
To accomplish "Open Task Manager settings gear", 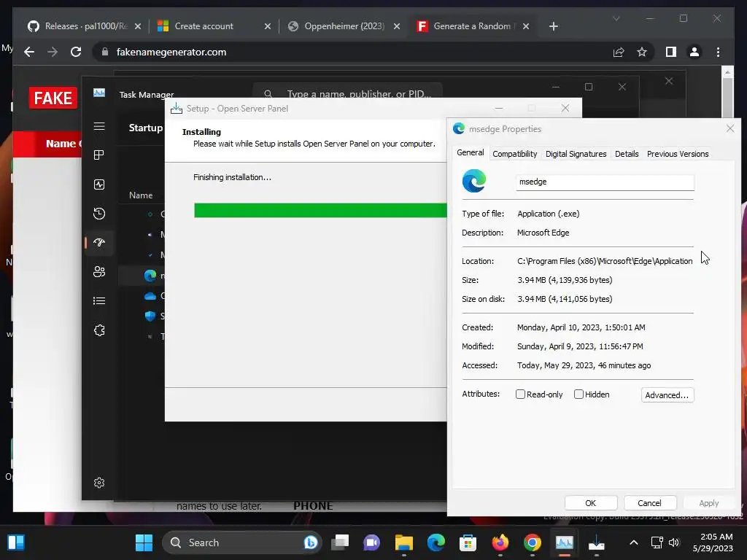I will coord(99,483).
